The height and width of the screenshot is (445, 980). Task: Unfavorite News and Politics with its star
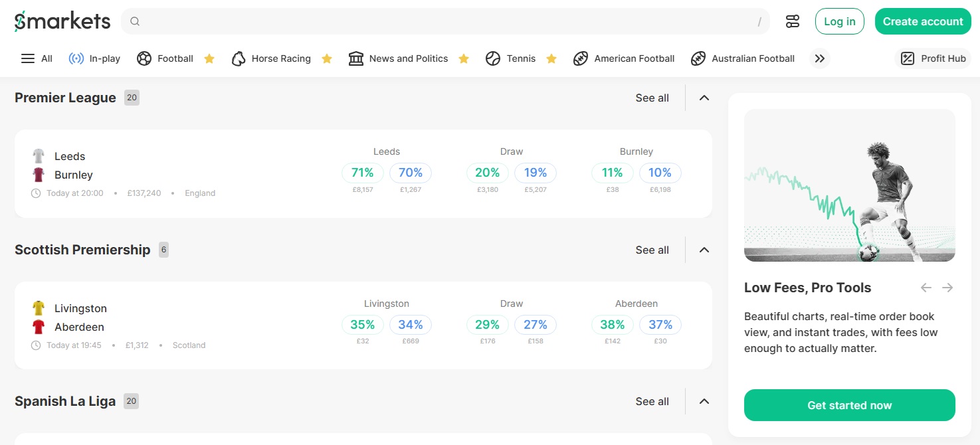point(464,58)
